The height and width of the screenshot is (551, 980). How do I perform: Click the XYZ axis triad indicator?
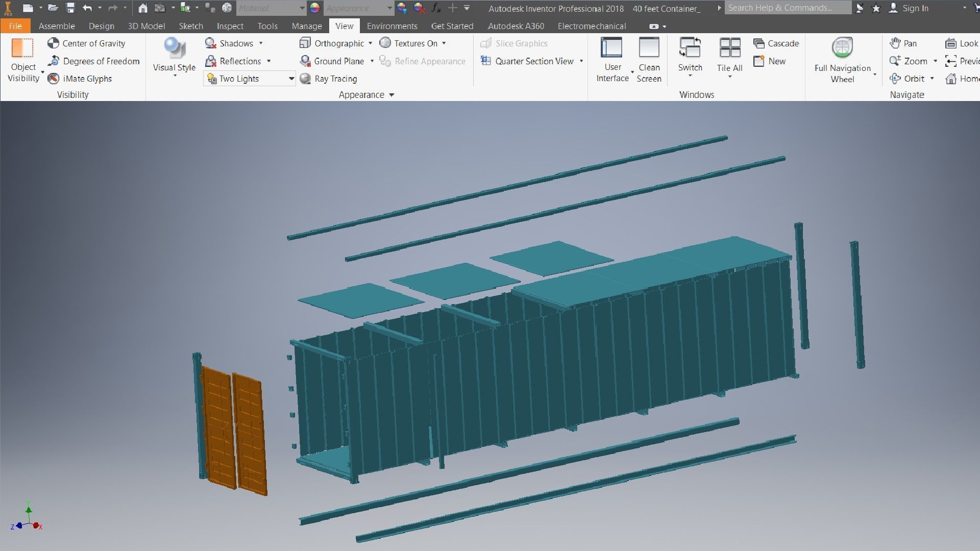tap(27, 516)
